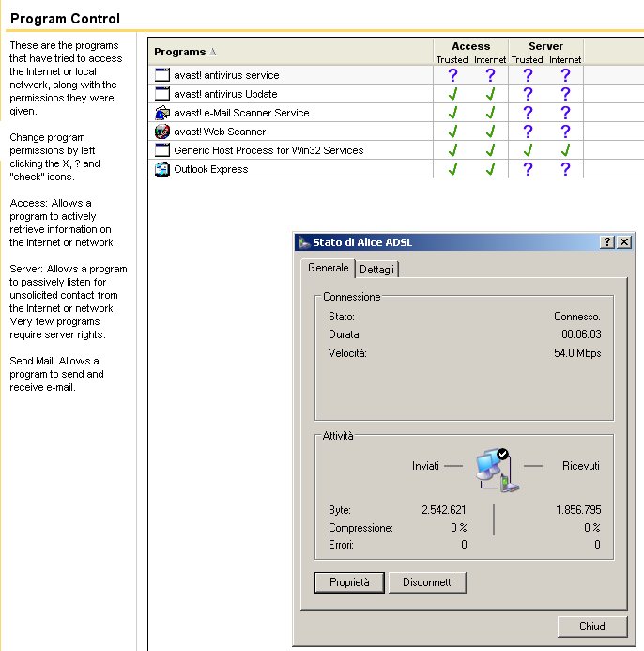Click the Chiudi button
The height and width of the screenshot is (651, 644).
[592, 627]
